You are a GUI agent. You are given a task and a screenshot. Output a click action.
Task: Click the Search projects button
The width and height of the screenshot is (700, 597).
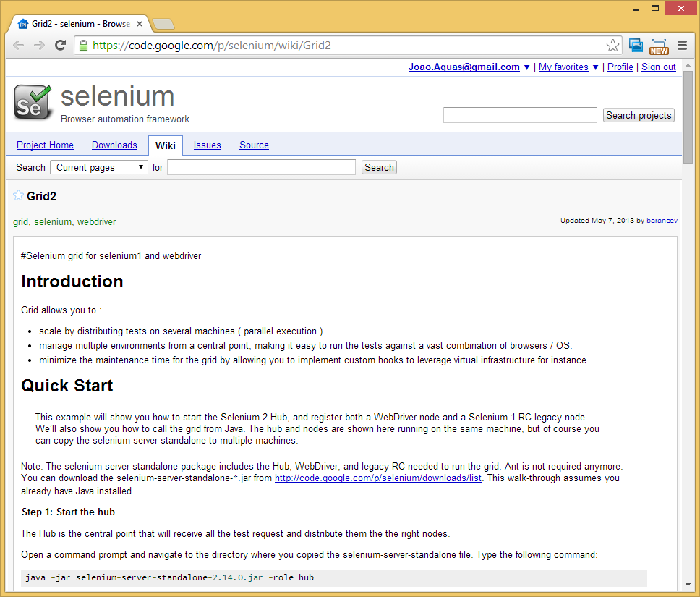(x=639, y=115)
